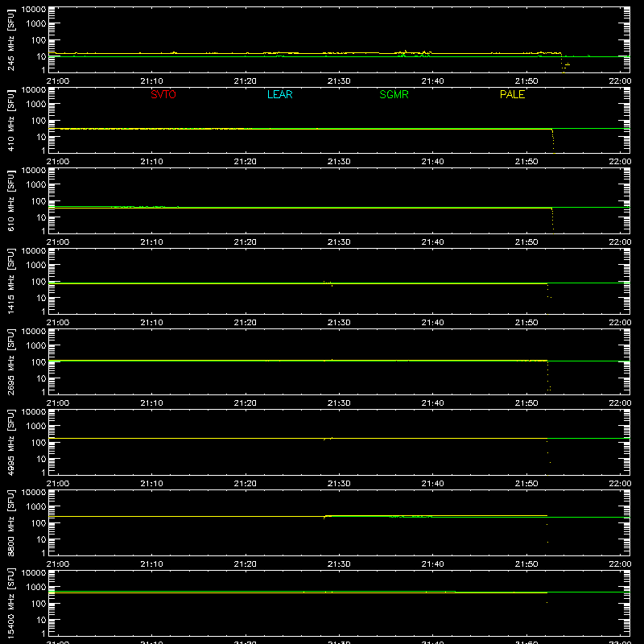Click the 100 tick on 610 MHz axis

click(x=39, y=200)
